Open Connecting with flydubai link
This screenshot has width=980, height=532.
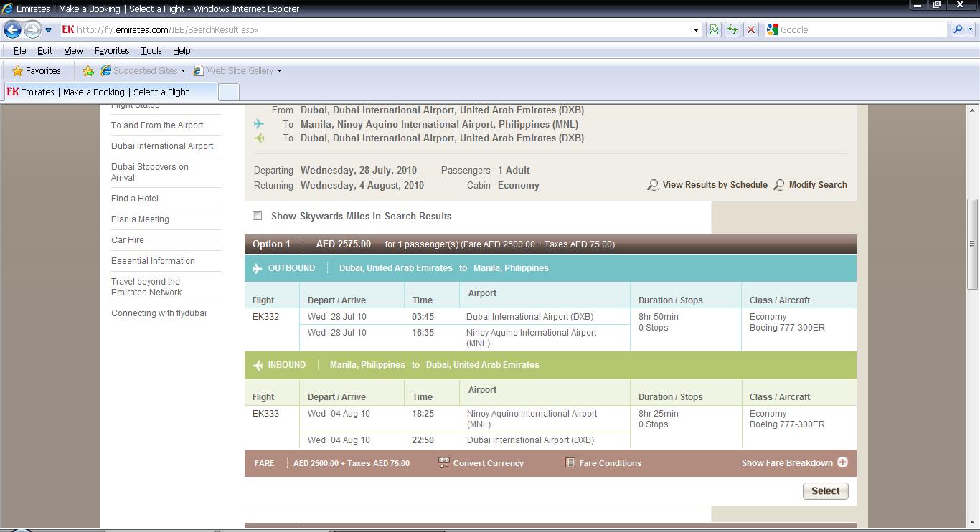159,313
